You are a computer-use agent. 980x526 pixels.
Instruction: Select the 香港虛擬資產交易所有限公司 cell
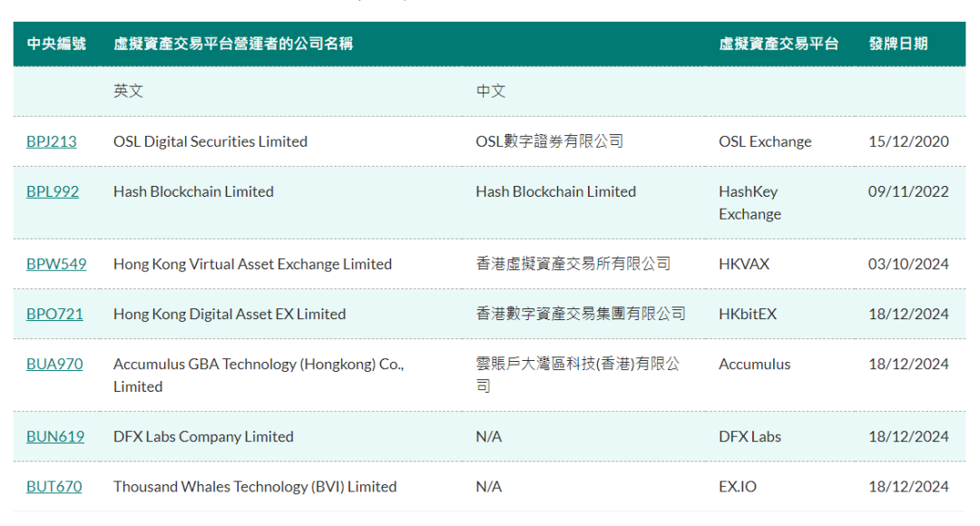click(x=573, y=264)
